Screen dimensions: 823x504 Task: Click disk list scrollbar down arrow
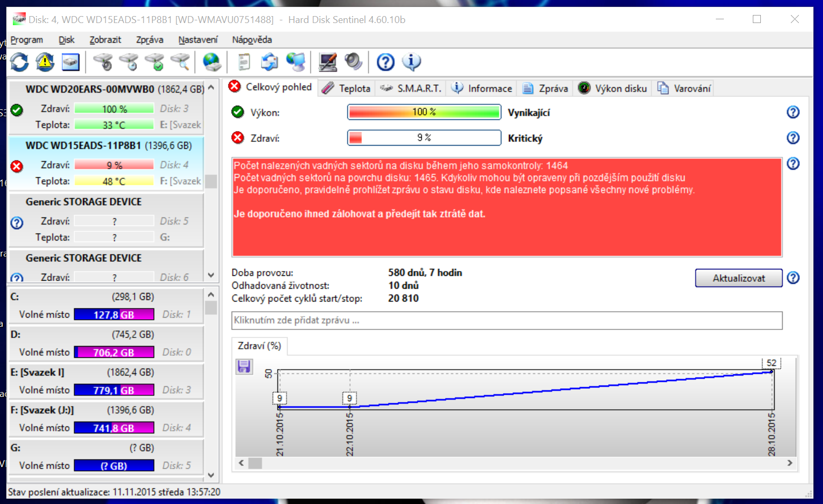(211, 275)
